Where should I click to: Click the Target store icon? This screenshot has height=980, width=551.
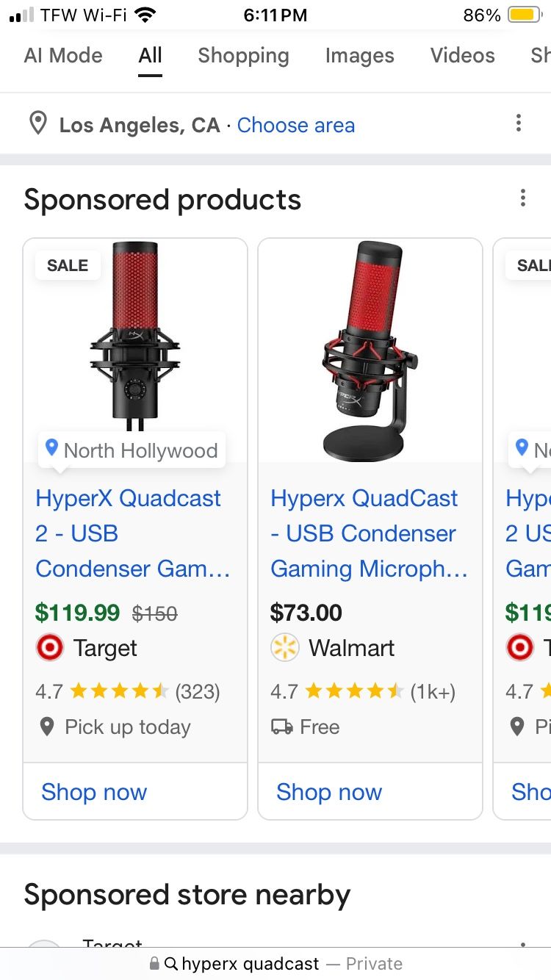pos(50,647)
